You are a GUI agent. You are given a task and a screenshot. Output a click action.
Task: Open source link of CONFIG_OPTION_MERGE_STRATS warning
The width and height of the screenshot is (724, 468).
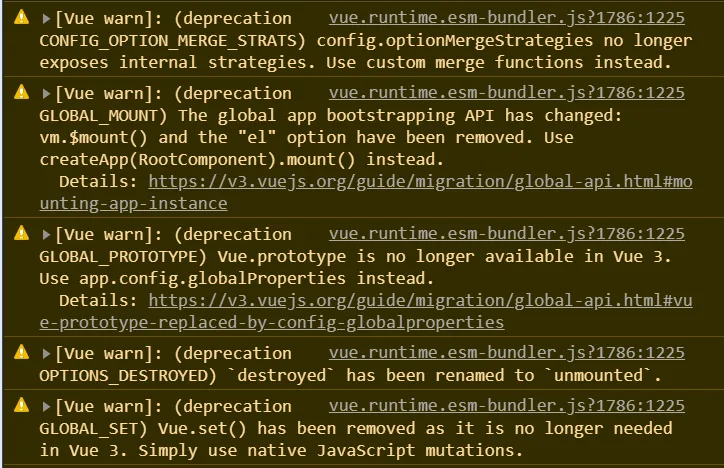pos(507,18)
